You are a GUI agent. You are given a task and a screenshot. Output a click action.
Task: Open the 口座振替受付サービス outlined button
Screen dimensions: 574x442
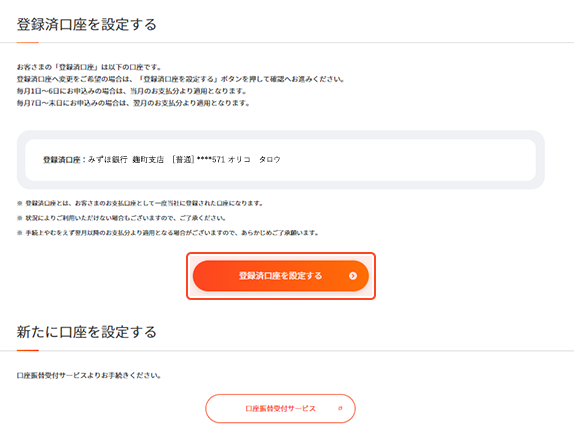[x=280, y=408]
